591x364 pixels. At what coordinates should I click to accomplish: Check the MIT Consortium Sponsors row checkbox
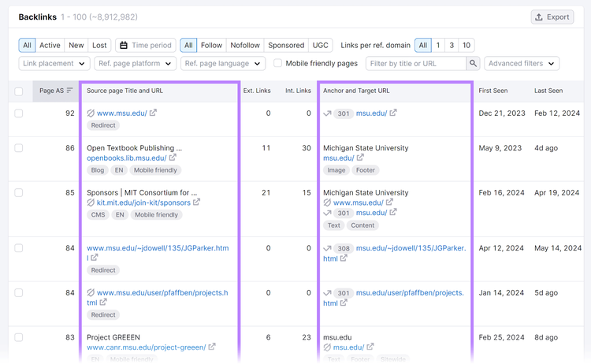(x=18, y=192)
